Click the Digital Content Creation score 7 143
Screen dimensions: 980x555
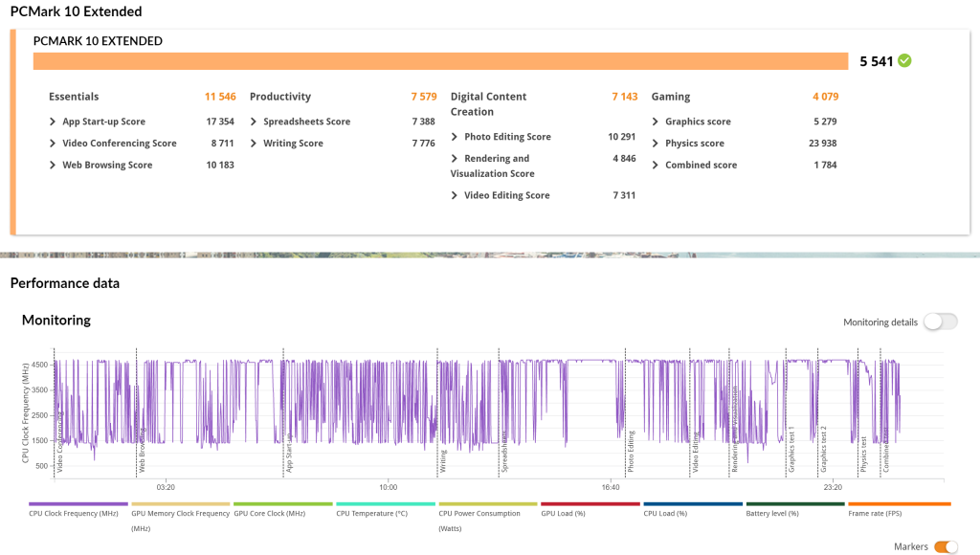tap(625, 97)
